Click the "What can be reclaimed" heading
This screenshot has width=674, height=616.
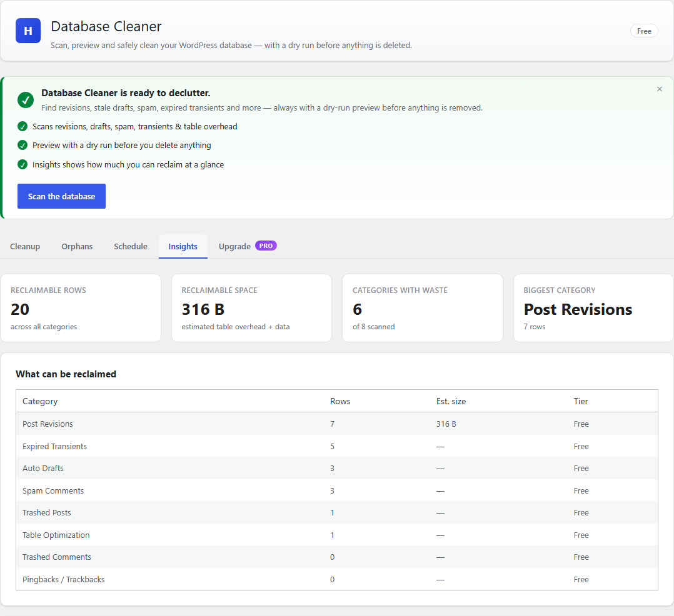(x=66, y=374)
